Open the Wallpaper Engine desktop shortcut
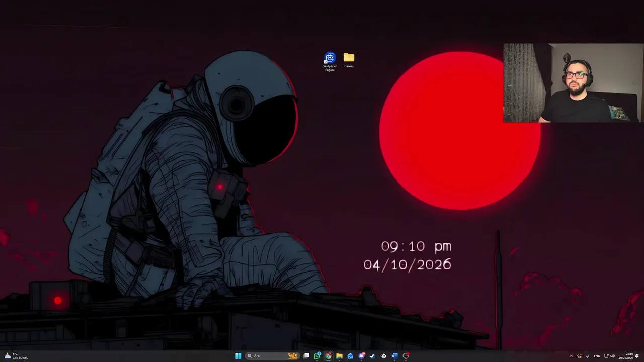 (x=330, y=62)
